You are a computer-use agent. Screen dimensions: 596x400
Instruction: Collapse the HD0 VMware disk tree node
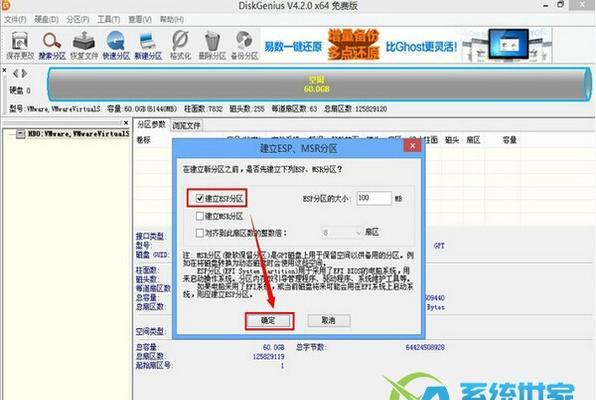21,134
